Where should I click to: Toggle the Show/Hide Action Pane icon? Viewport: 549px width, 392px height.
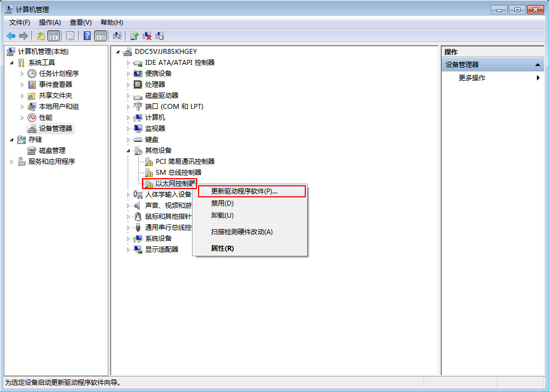coord(101,36)
